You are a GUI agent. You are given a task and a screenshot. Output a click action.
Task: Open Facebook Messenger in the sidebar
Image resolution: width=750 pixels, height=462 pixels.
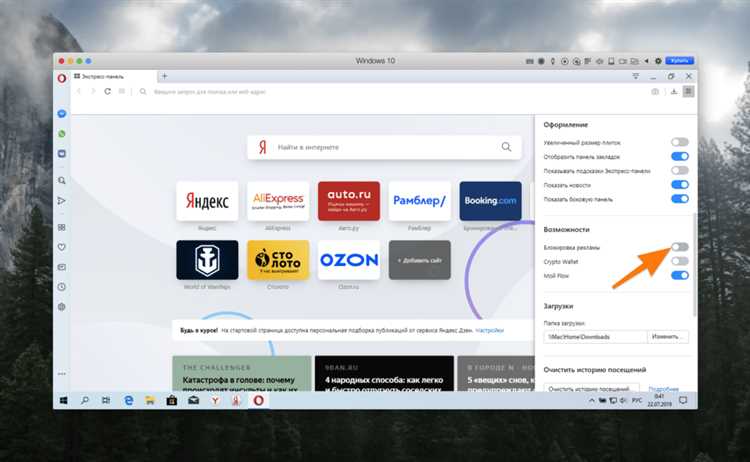coord(62,114)
